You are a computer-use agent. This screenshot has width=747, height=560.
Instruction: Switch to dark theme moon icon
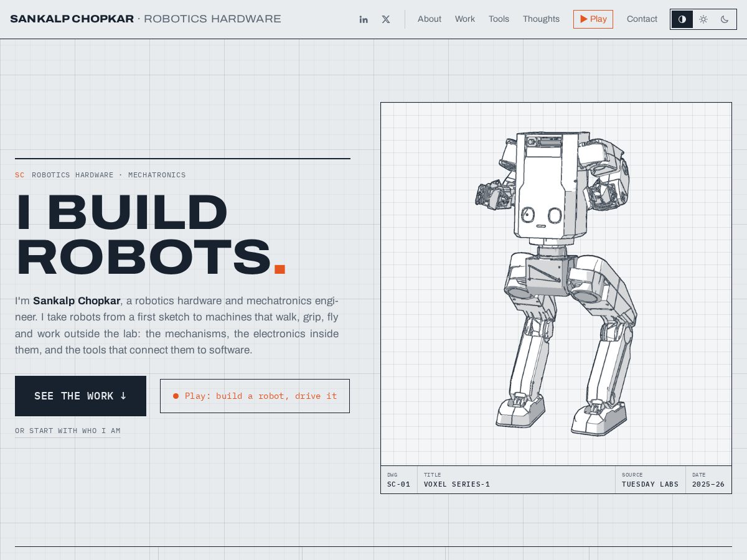(725, 19)
